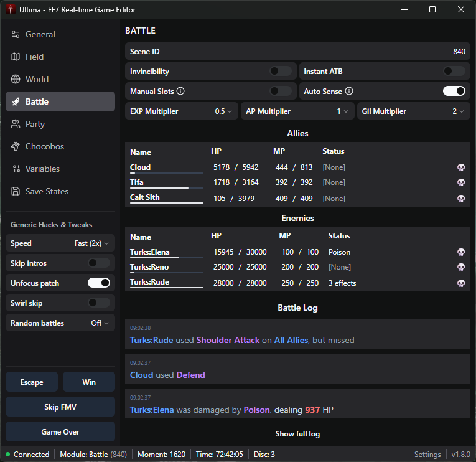The image size is (476, 462).
Task: Disable the Auto Sense toggle
Action: coord(454,91)
